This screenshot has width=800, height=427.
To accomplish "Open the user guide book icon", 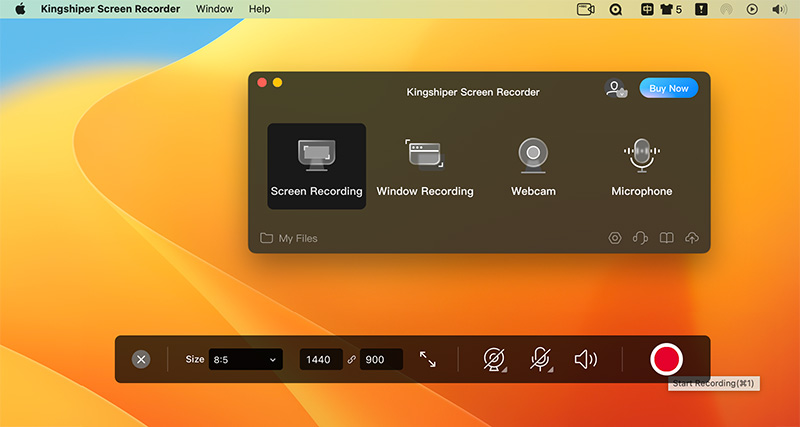I will [x=666, y=238].
